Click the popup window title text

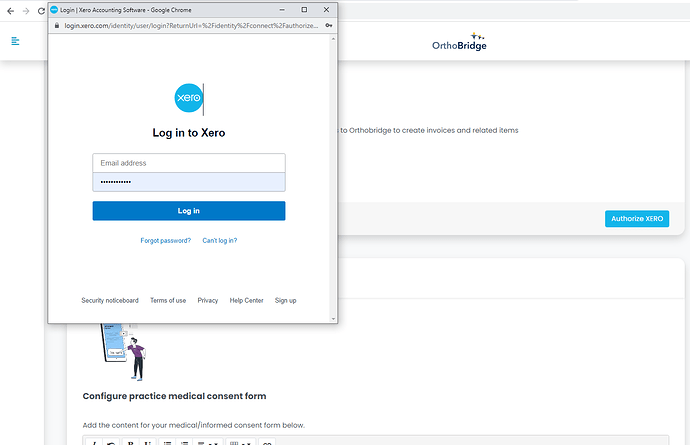[126, 10]
